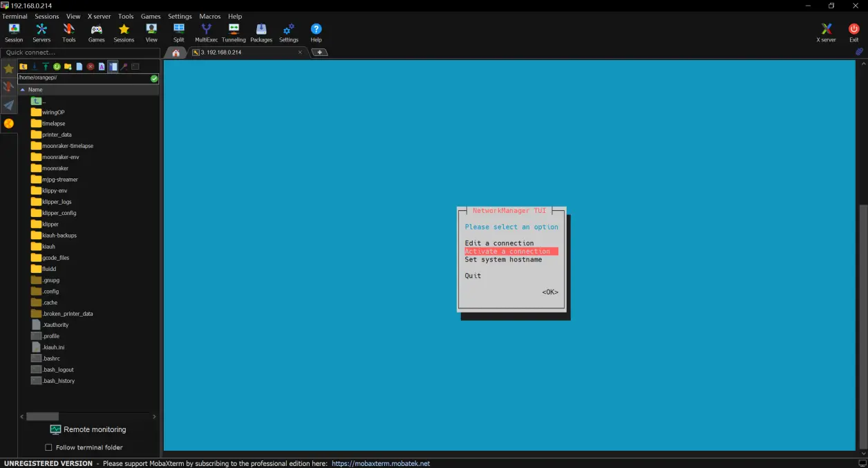The height and width of the screenshot is (468, 868).
Task: Open the mobaxterm.mobatek.net link
Action: click(x=381, y=464)
